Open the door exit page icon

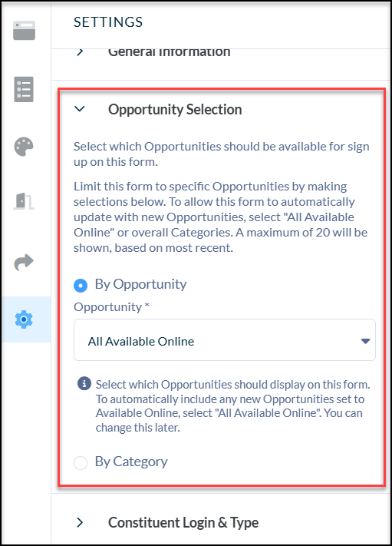(24, 201)
